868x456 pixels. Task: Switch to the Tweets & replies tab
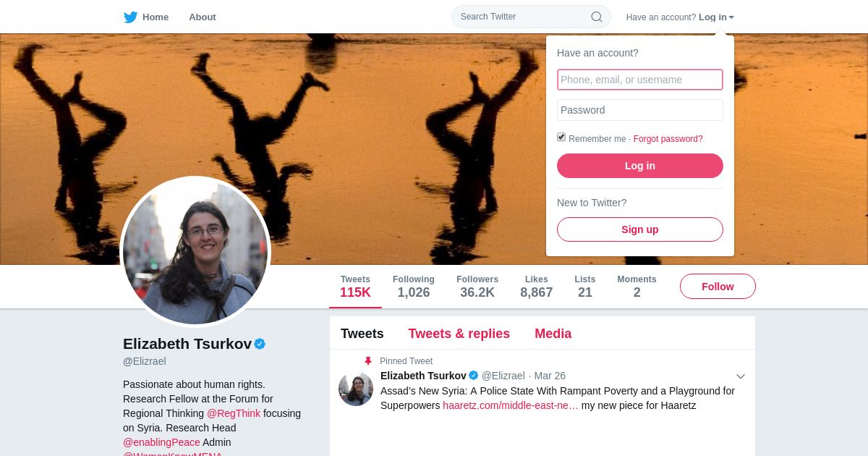pyautogui.click(x=459, y=334)
